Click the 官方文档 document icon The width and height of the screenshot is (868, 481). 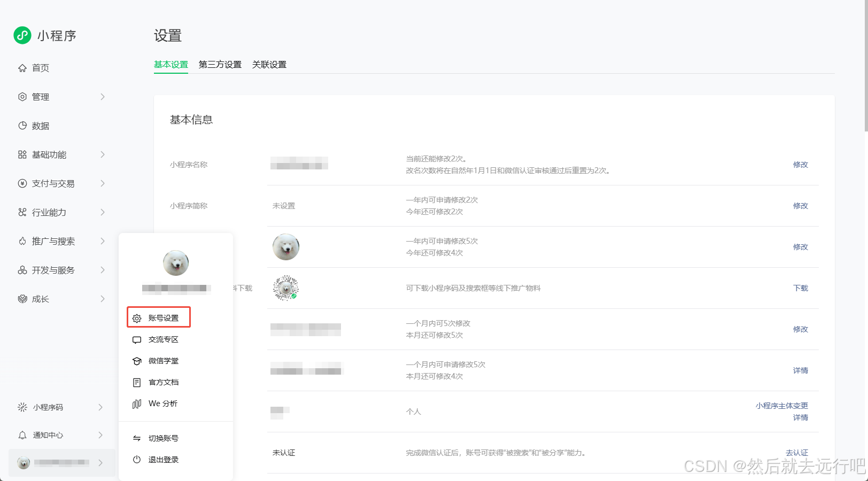pyautogui.click(x=137, y=383)
